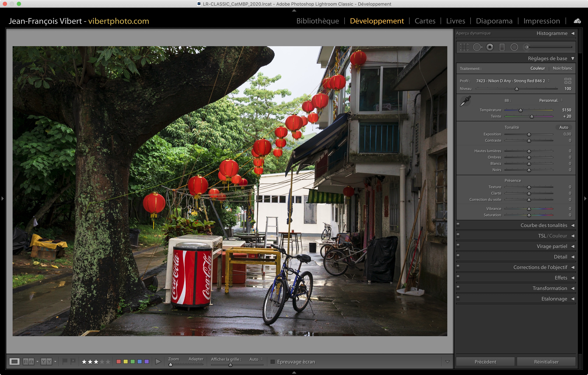Open the profile browser grid icon
The width and height of the screenshot is (588, 375).
tap(568, 81)
